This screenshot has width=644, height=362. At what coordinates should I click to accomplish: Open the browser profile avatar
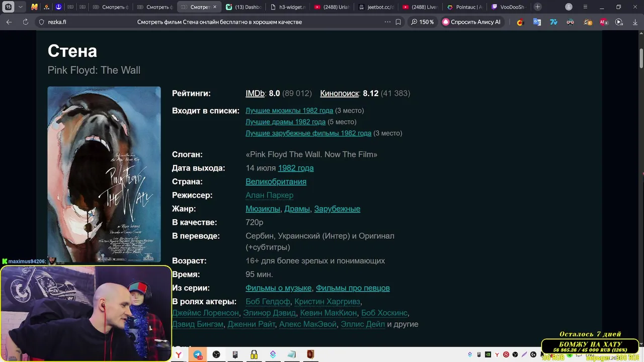pos(569,7)
